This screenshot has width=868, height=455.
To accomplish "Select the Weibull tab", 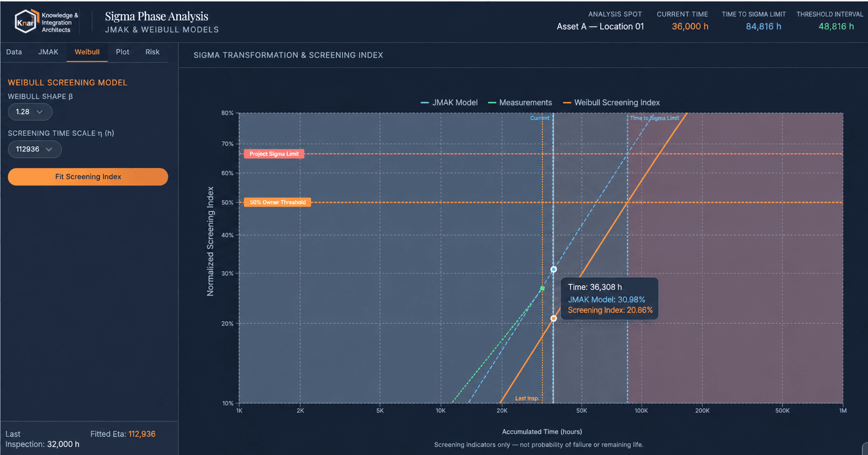I will click(87, 52).
